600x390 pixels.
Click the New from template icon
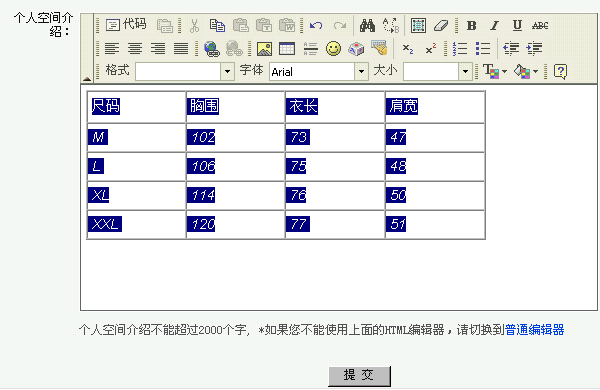[165, 26]
